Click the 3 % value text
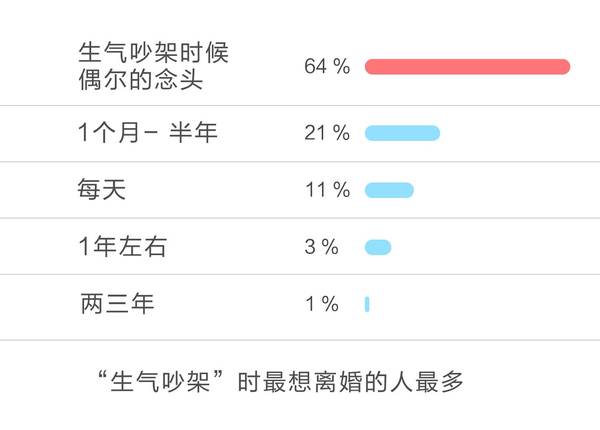The image size is (600, 430). pos(321,247)
